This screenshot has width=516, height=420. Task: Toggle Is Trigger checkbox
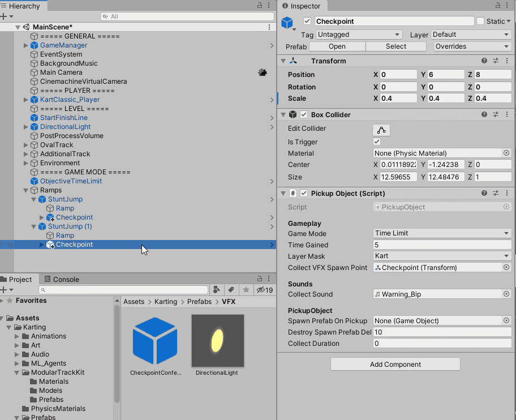pyautogui.click(x=377, y=142)
